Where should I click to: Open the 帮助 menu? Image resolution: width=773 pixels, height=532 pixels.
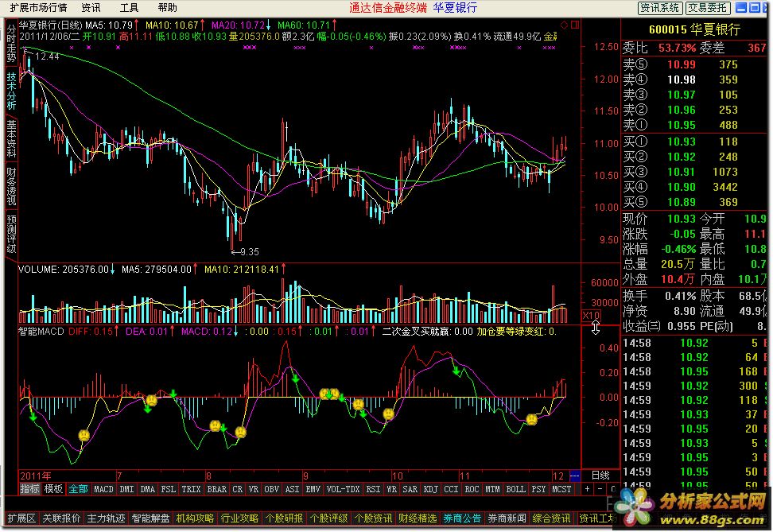coord(168,8)
